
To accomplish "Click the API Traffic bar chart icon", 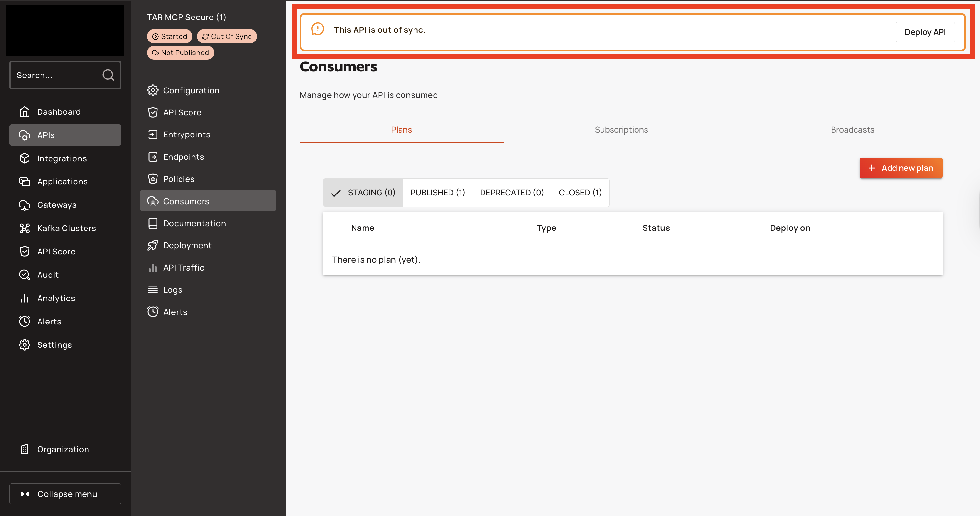I will (x=153, y=268).
